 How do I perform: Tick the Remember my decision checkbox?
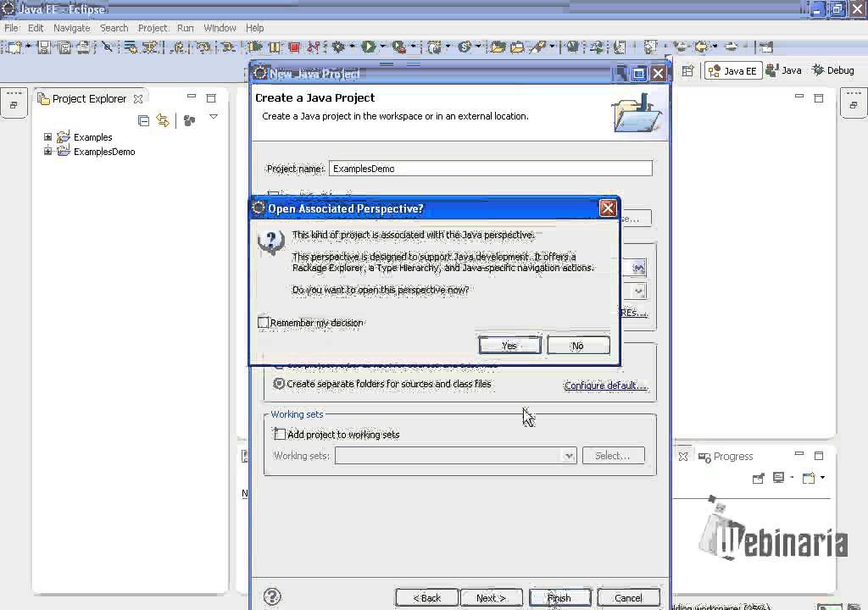click(264, 322)
